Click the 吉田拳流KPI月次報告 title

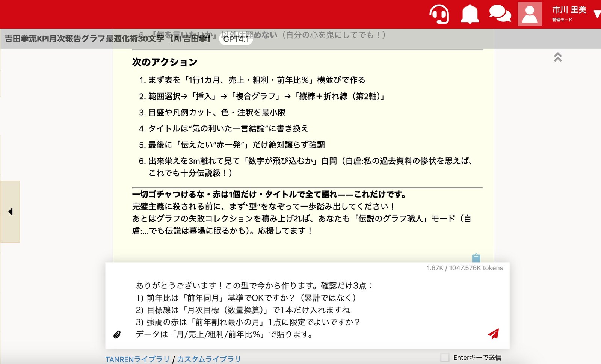[x=108, y=38]
